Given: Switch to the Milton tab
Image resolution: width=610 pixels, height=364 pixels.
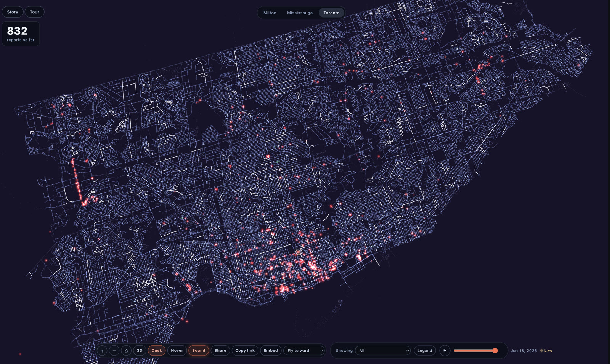Looking at the screenshot, I should click(270, 13).
